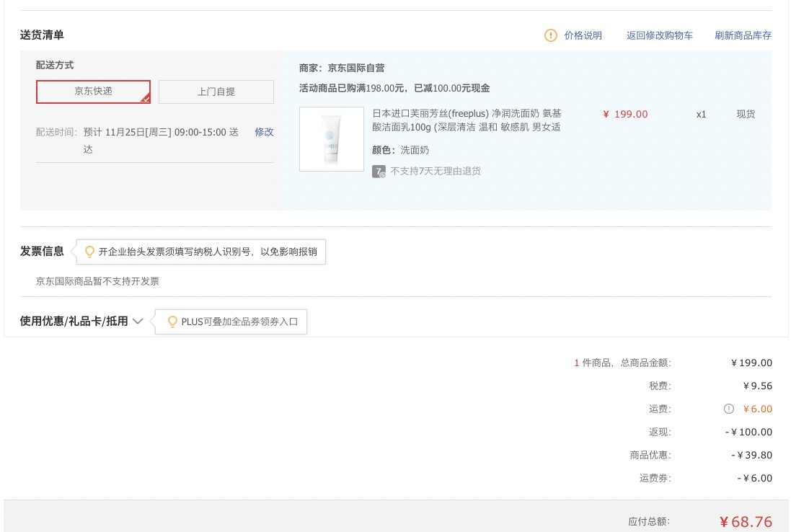This screenshot has height=532, width=791.
Task: Click the 送货清单 section heading
Action: pos(42,35)
